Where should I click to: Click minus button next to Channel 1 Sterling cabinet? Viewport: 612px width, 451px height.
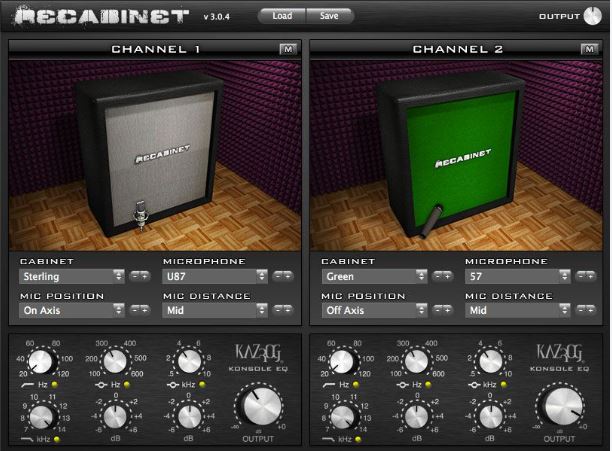tap(135, 276)
